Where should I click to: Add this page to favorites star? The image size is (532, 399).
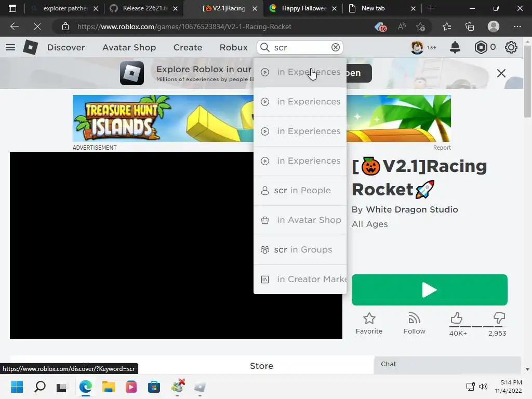click(420, 26)
